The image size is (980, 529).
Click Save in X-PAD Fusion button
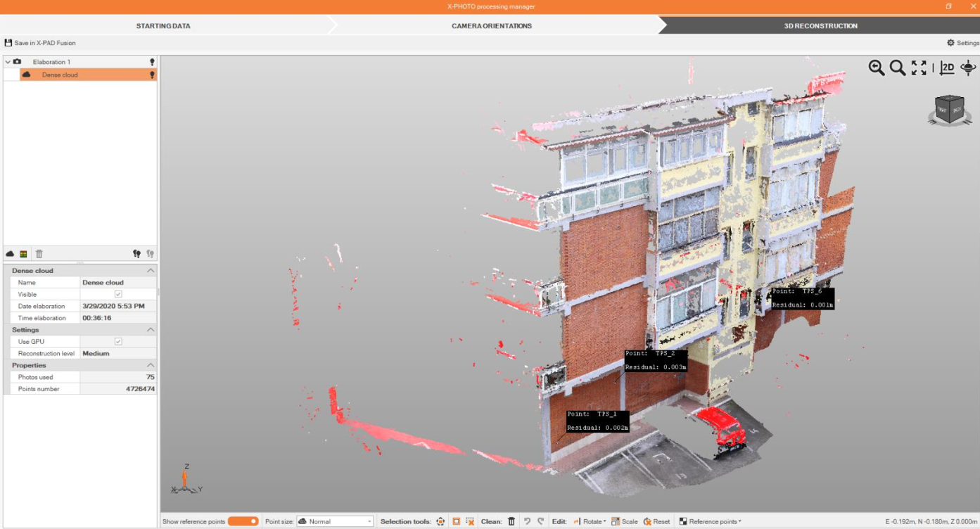[40, 43]
